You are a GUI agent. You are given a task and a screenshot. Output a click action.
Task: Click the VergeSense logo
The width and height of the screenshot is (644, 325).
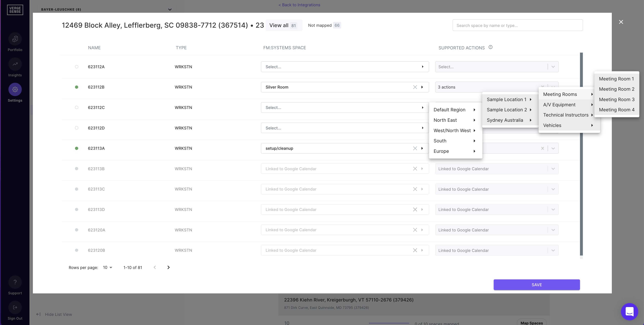point(15,10)
